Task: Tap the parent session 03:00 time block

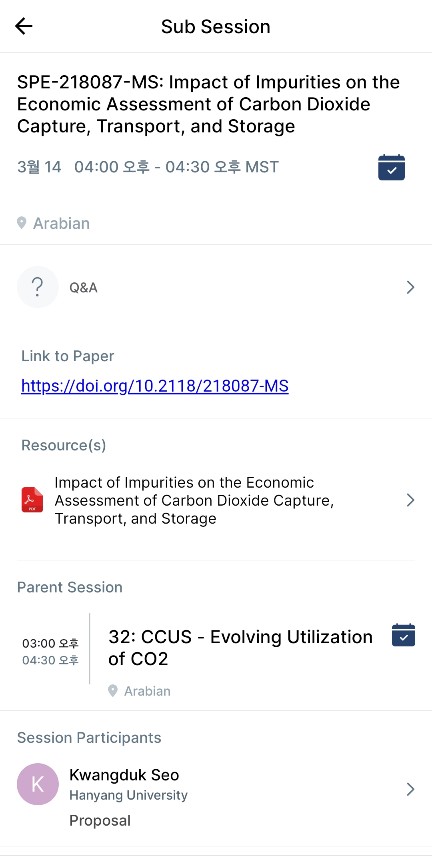Action: (50, 652)
